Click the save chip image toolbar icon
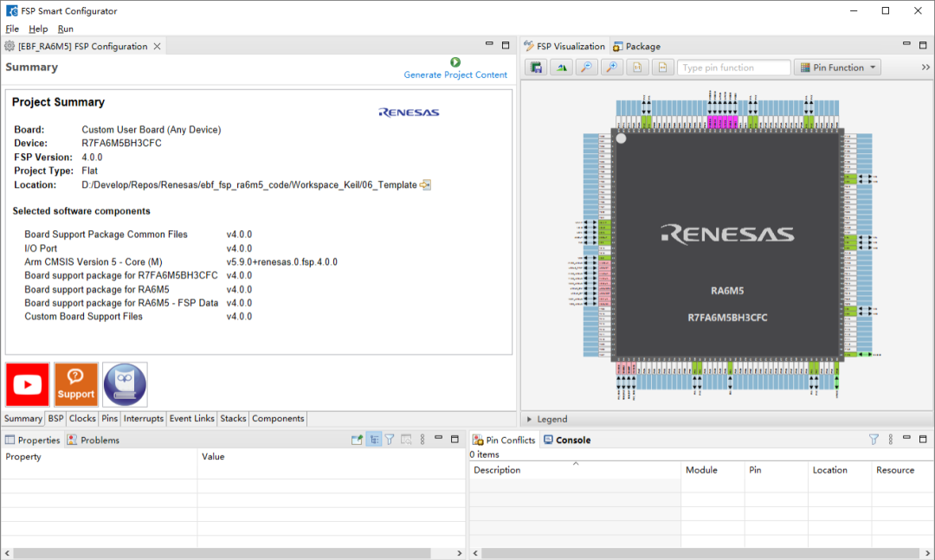 (536, 68)
